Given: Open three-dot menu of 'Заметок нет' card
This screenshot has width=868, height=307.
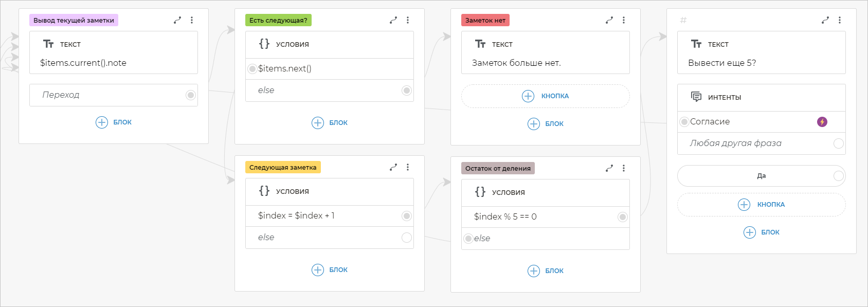Looking at the screenshot, I should [624, 20].
